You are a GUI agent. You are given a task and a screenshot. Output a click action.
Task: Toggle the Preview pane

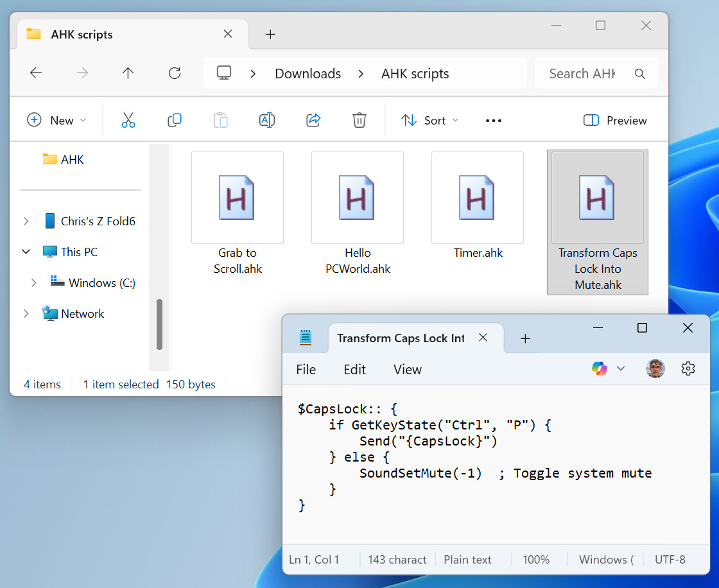[614, 120]
